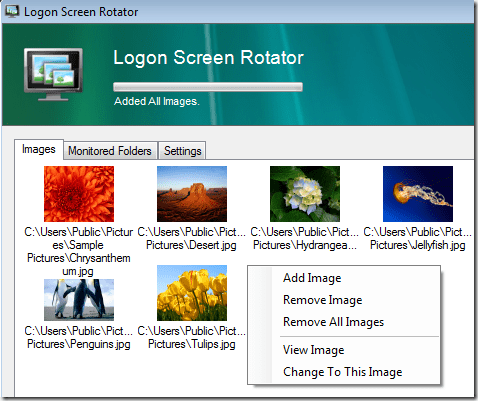Click the progress bar under the title
The image size is (478, 401).
click(208, 87)
